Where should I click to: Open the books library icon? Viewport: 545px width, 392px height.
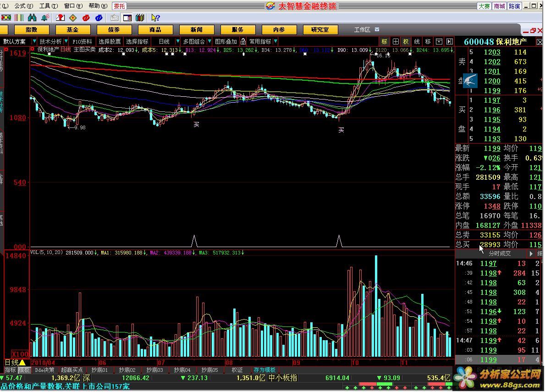click(x=140, y=18)
